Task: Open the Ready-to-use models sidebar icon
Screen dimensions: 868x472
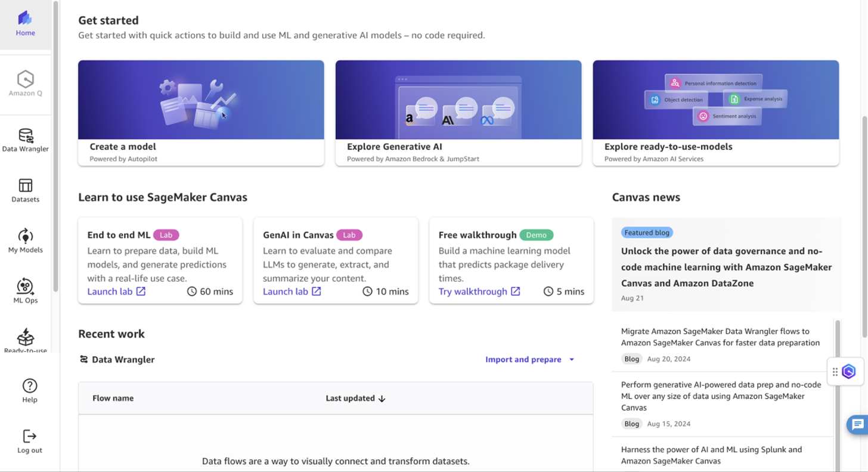Action: 25,341
